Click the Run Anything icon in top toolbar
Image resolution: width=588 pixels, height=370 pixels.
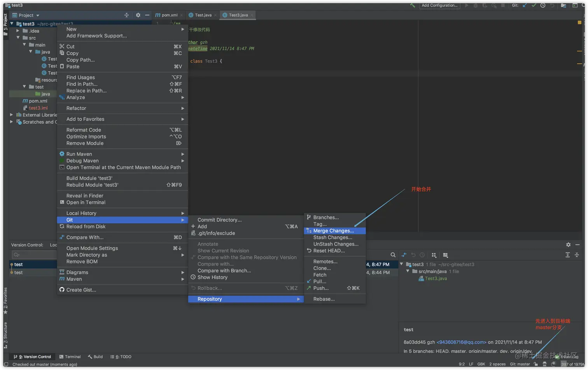575,5
